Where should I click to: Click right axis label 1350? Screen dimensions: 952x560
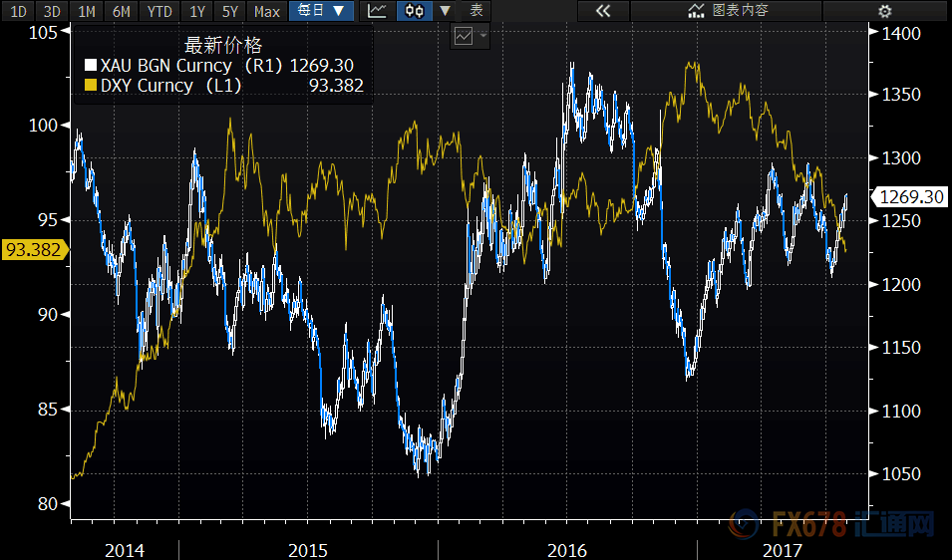pyautogui.click(x=901, y=95)
